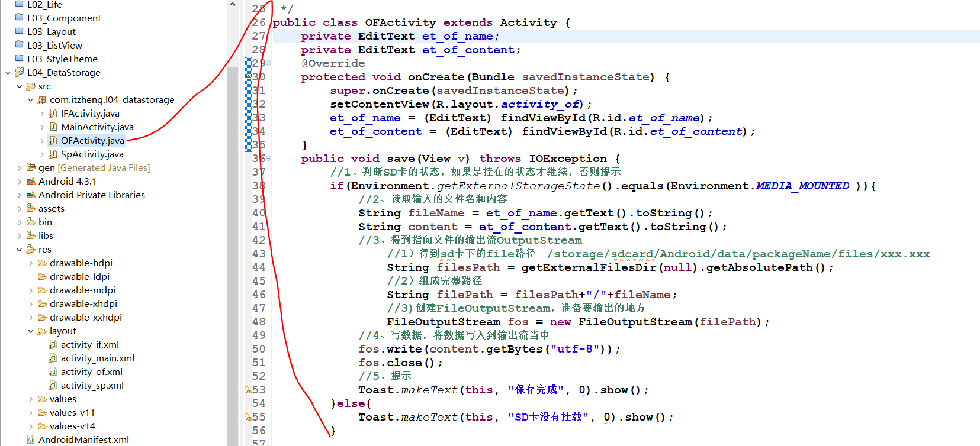
Task: Expand the SpActivity.java node
Action: (x=42, y=154)
